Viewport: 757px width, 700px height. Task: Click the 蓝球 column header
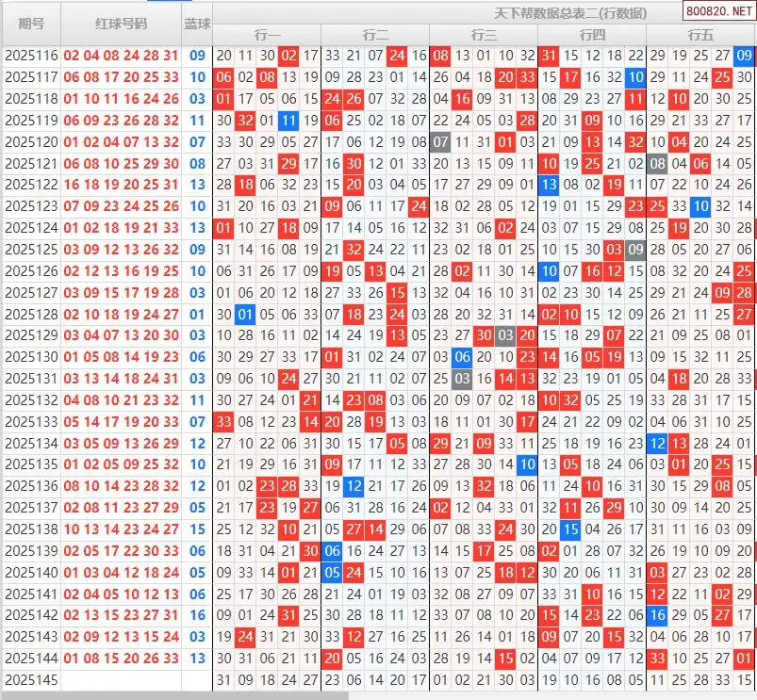197,23
